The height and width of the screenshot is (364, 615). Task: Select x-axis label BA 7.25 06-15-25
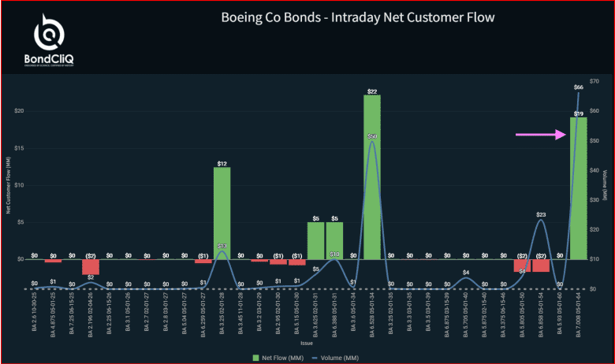(x=72, y=313)
